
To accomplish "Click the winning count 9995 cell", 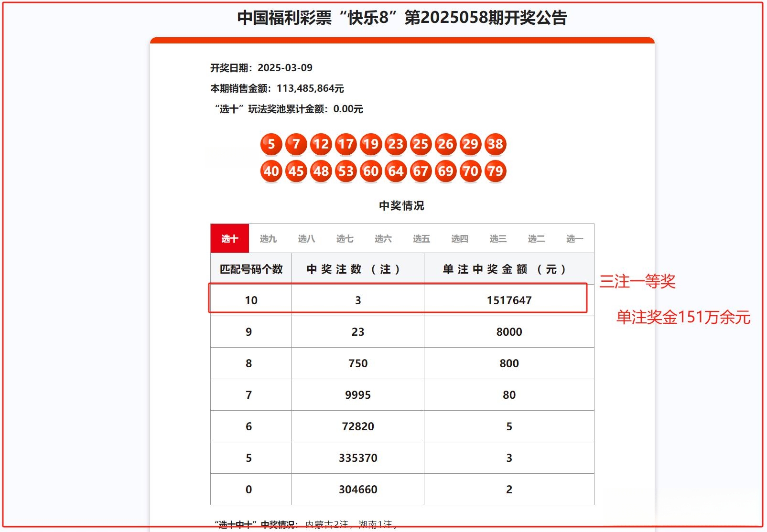I will (x=358, y=395).
